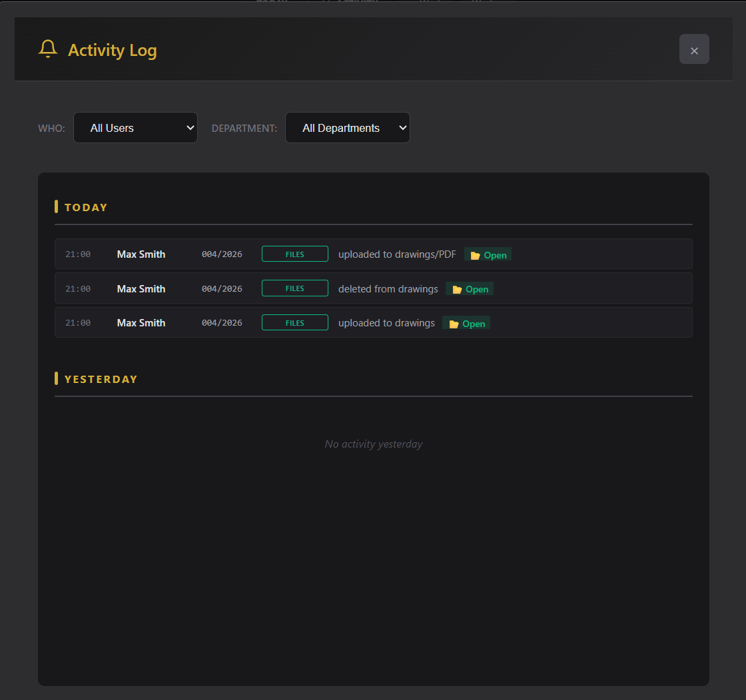Click project number 004/2026 in the top row
746x700 pixels.
coord(221,254)
